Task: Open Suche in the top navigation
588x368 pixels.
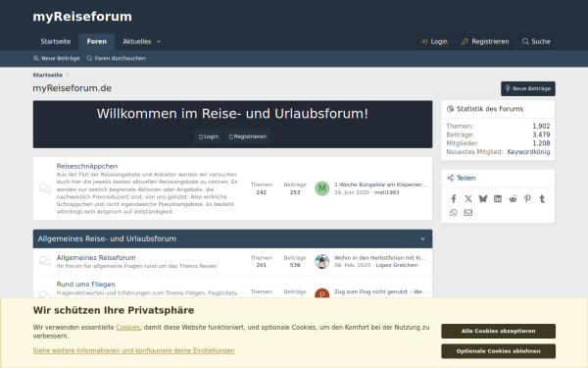Action: [x=536, y=41]
